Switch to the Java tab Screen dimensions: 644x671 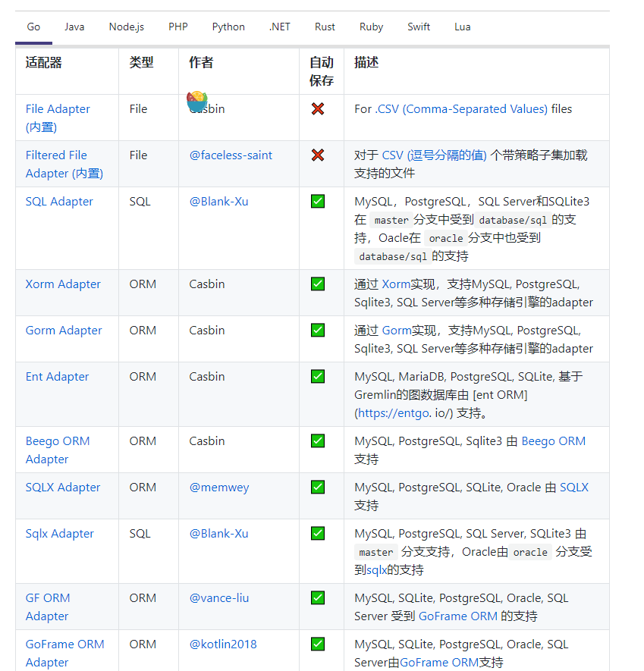pos(74,27)
